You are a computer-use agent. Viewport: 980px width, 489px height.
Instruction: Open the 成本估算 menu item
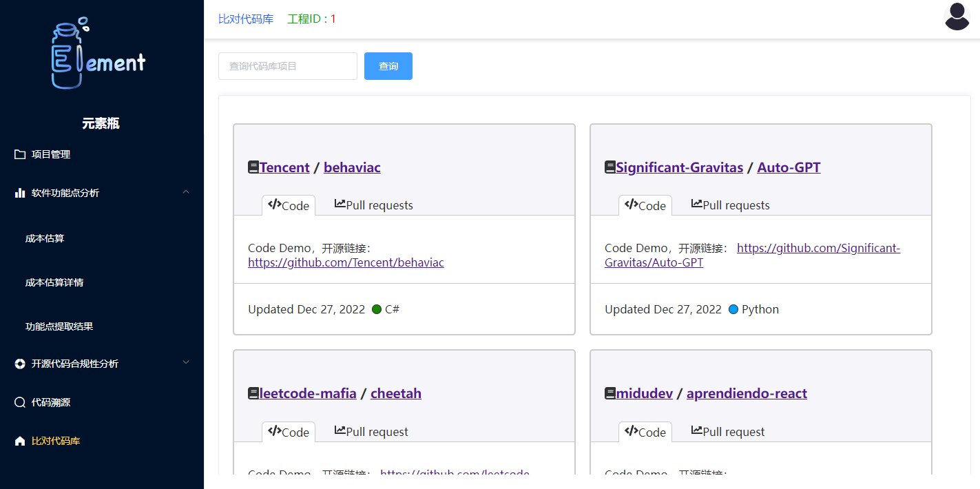[45, 238]
